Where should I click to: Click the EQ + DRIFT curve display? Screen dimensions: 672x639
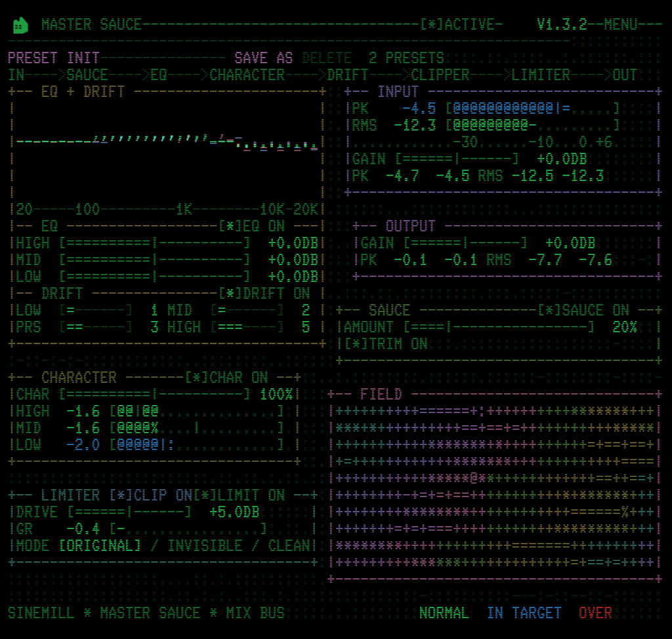[x=167, y=150]
